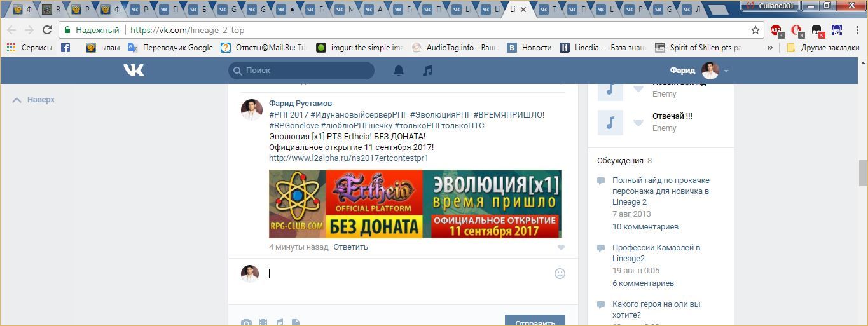Open the emoji smiley picker
Screen dimensions: 868x326
(x=560, y=273)
